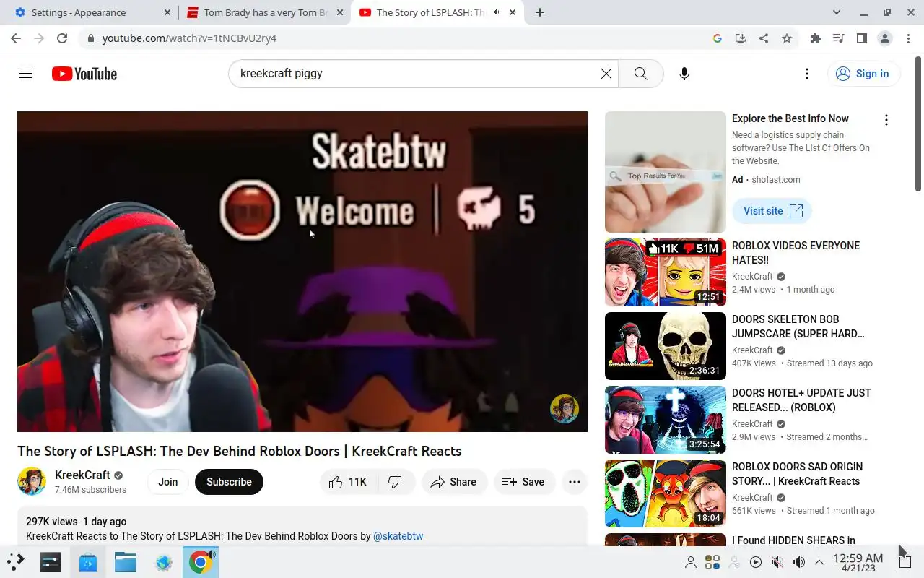Open media controls icon in toolbar
924x578 pixels.
tap(838, 38)
